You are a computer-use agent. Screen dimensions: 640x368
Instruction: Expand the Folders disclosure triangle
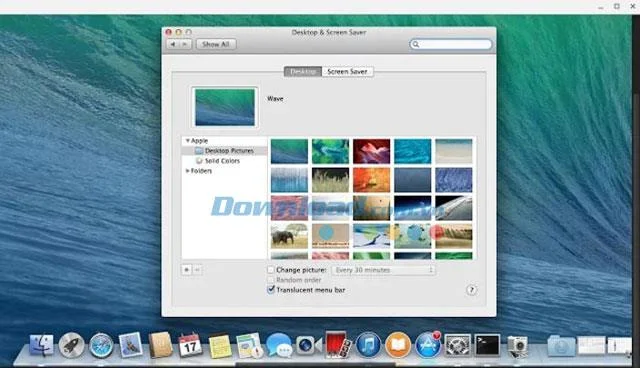187,171
